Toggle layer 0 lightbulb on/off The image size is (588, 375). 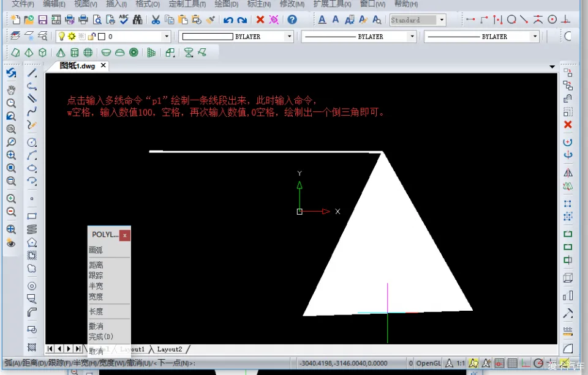pyautogui.click(x=61, y=36)
